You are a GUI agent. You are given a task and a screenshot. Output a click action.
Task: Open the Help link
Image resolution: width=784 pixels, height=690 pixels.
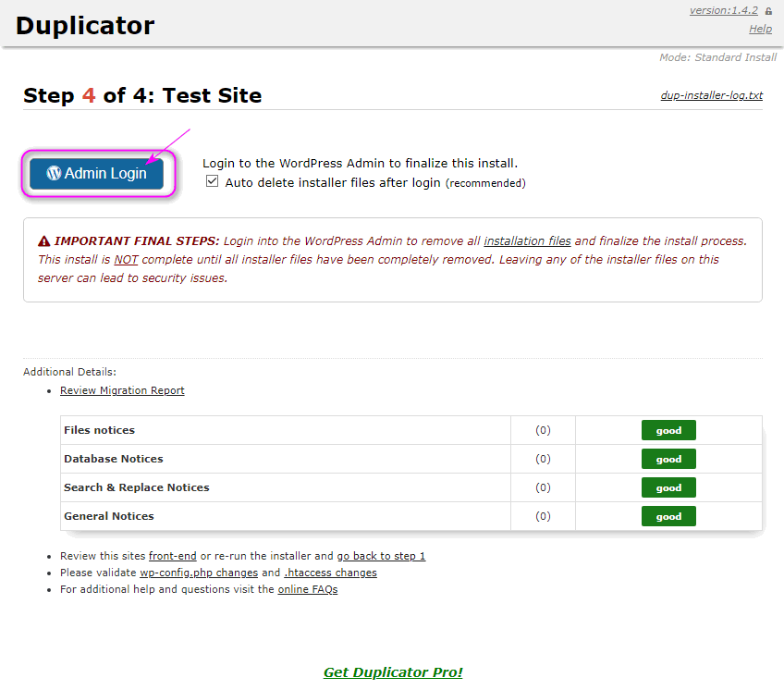point(760,29)
